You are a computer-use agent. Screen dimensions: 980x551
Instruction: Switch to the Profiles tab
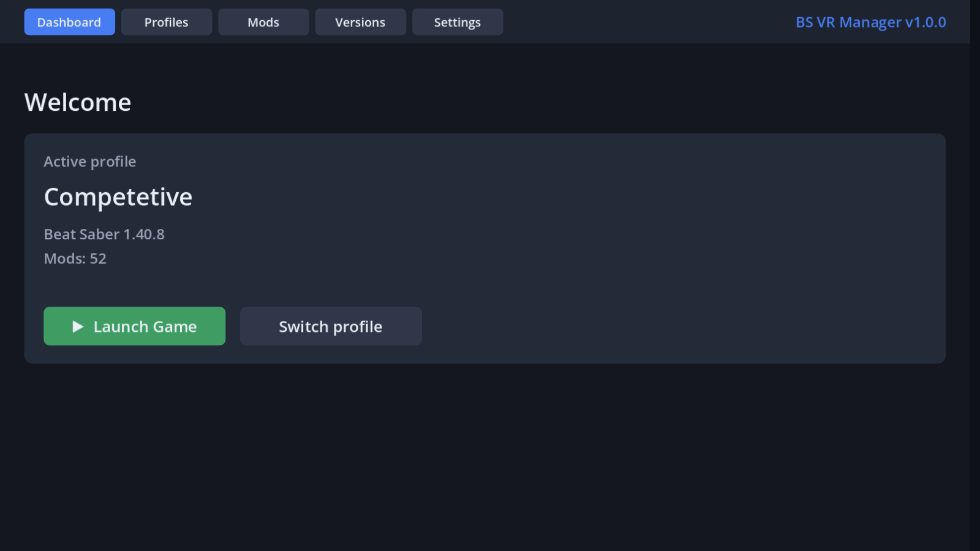167,22
